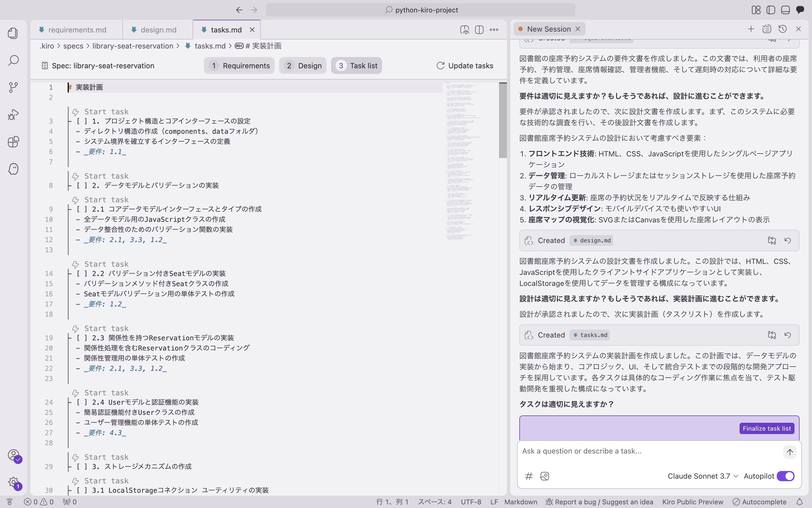812x508 pixels.
Task: Open chat session history icon
Action: coord(782,29)
